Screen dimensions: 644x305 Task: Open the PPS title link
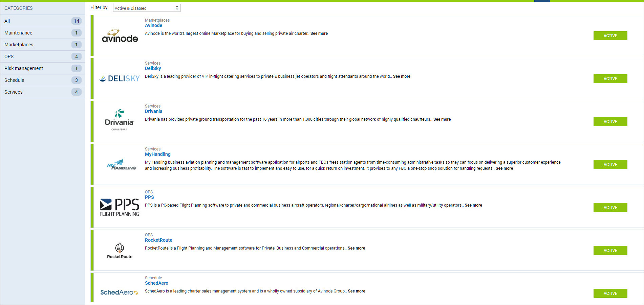click(149, 197)
